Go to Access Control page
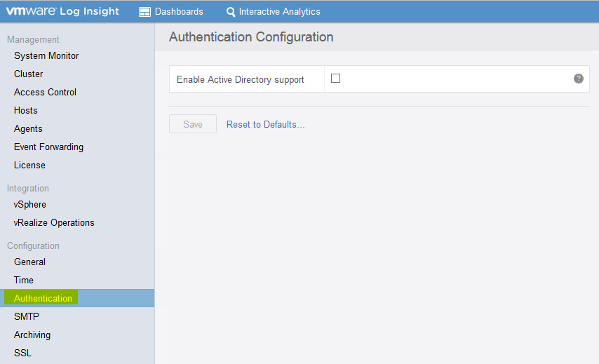The image size is (599, 364). point(45,92)
